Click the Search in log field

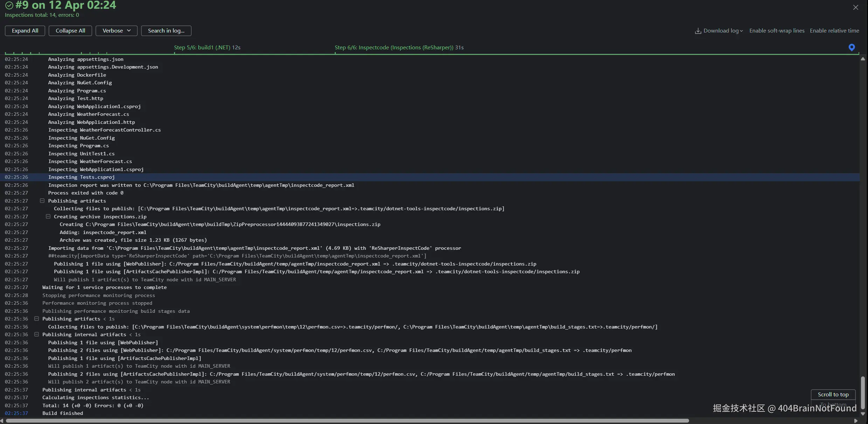click(x=166, y=31)
